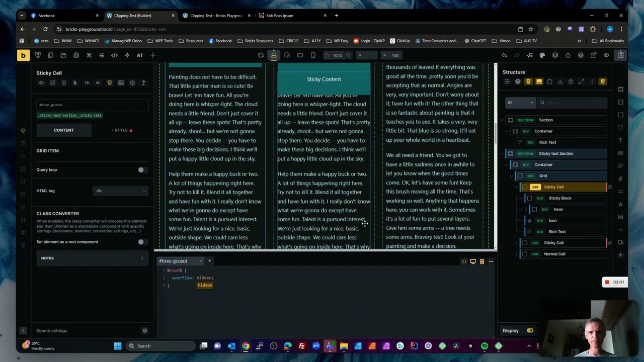Open the ManageWP Orion bookmark
This screenshot has width=644, height=362.
pyautogui.click(x=122, y=41)
